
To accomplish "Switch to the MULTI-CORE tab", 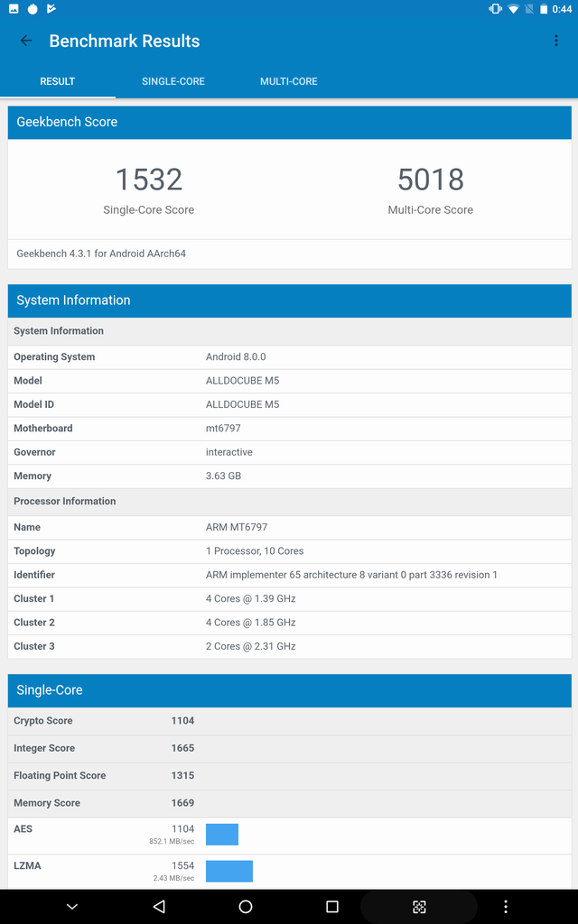I will point(289,81).
